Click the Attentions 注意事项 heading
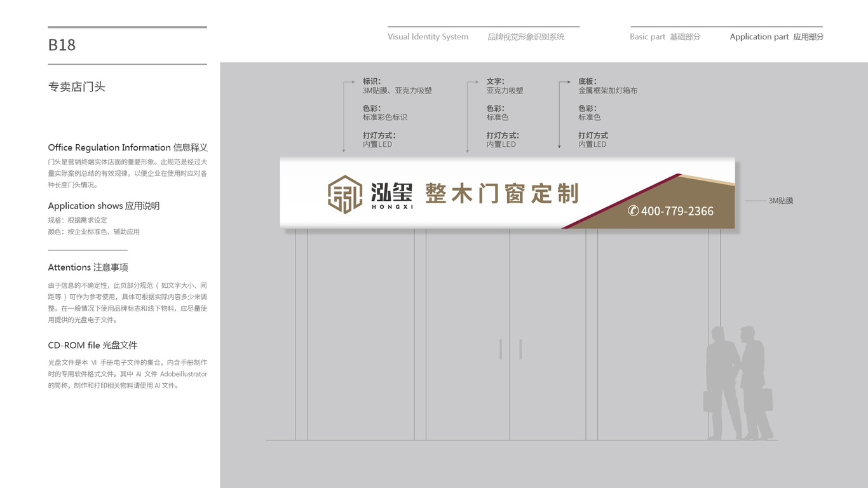Viewport: 868px width, 488px height. pyautogui.click(x=88, y=268)
